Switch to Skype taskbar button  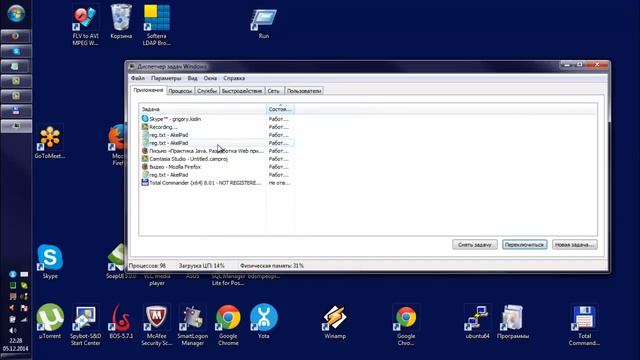[16, 51]
